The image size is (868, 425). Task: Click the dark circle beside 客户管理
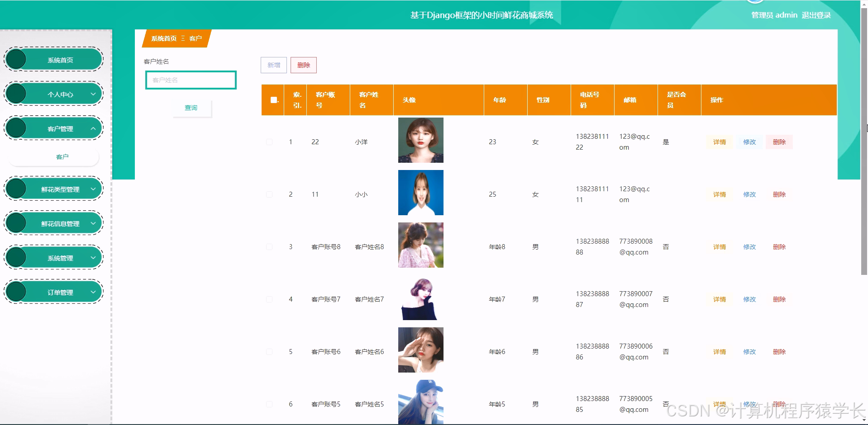[x=16, y=128]
